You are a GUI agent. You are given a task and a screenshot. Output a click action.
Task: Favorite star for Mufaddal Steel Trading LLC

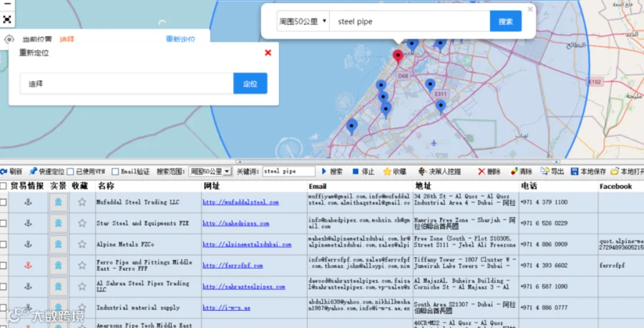coord(82,202)
